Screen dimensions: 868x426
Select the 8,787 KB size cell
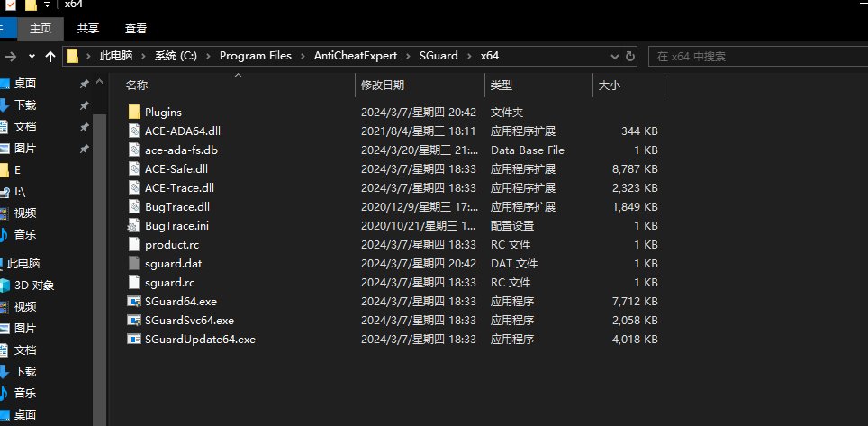click(635, 168)
